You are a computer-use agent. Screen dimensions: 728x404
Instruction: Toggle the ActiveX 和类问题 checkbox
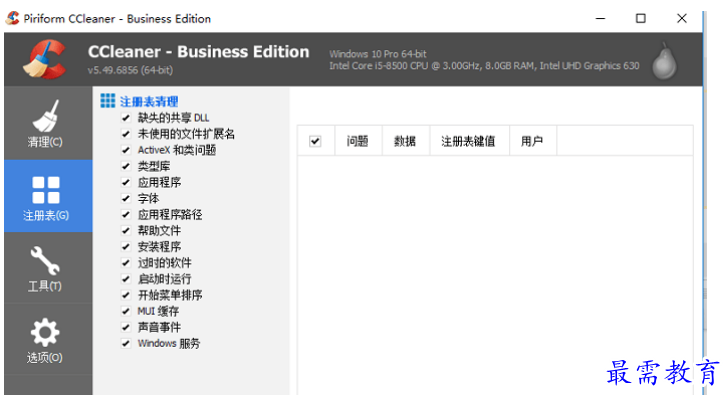[x=125, y=150]
